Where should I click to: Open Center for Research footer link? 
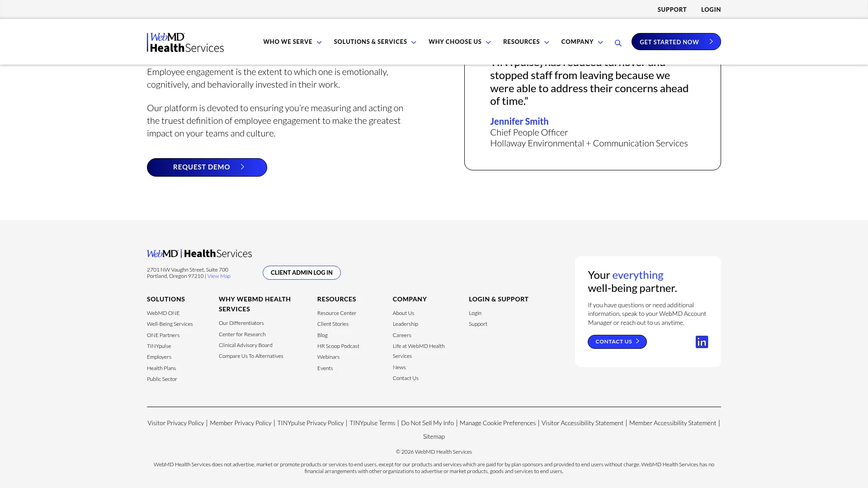(x=242, y=334)
